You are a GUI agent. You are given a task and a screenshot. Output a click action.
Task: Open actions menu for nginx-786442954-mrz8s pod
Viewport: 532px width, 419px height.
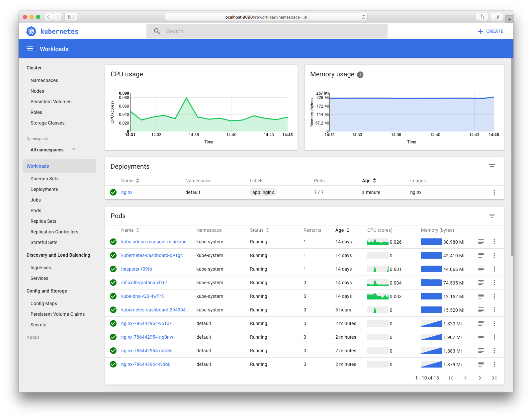(x=494, y=351)
